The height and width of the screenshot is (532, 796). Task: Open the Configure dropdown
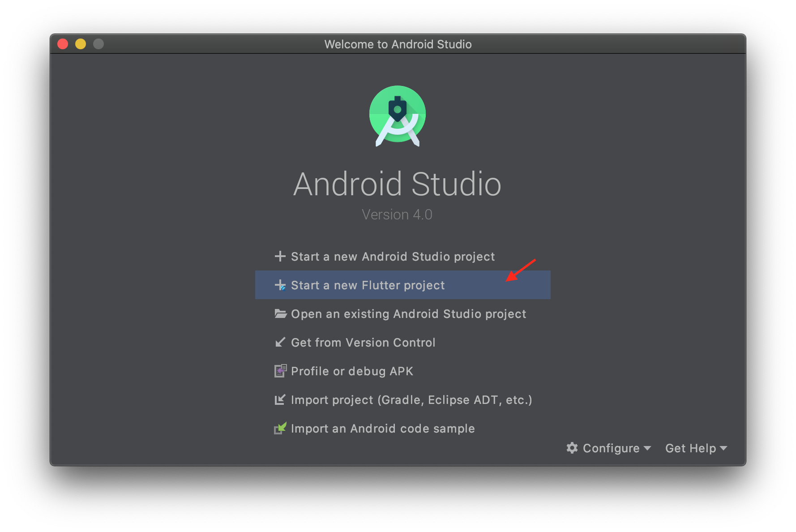(608, 448)
